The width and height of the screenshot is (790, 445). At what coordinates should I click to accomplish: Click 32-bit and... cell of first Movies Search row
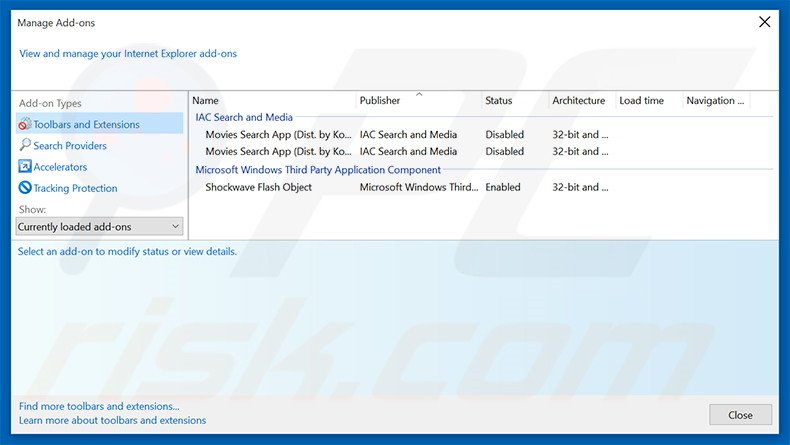coord(580,135)
